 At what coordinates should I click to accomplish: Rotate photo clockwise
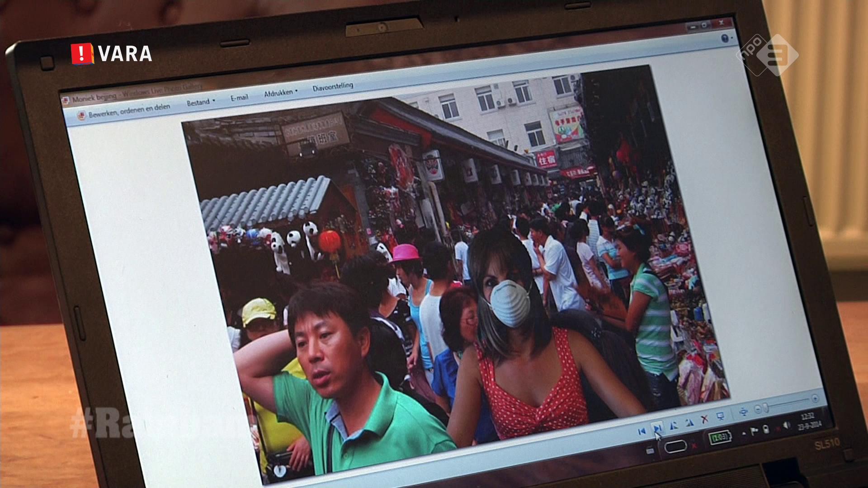point(689,423)
